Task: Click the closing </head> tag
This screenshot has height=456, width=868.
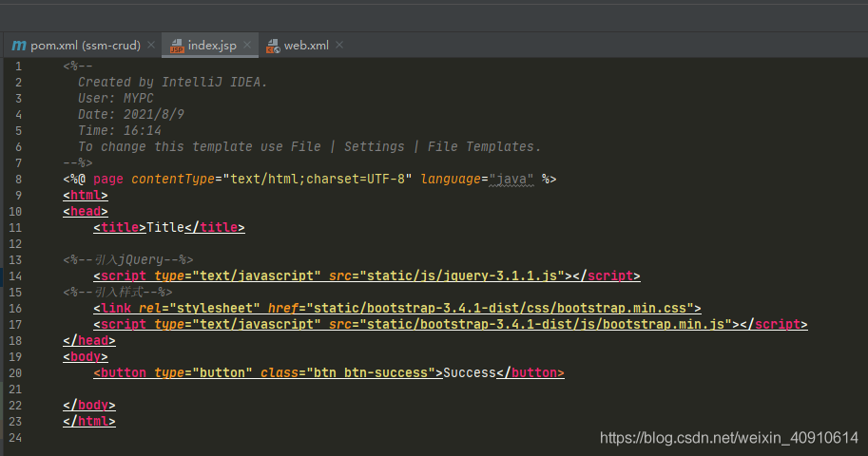Action: point(89,341)
